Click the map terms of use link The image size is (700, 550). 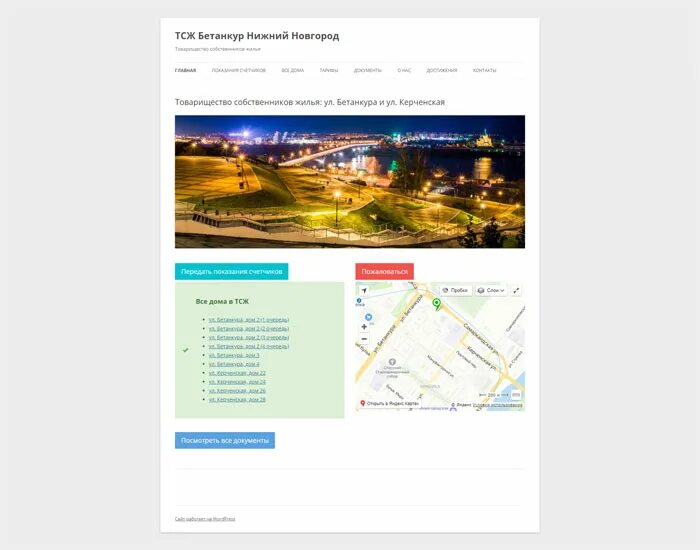[x=497, y=405]
